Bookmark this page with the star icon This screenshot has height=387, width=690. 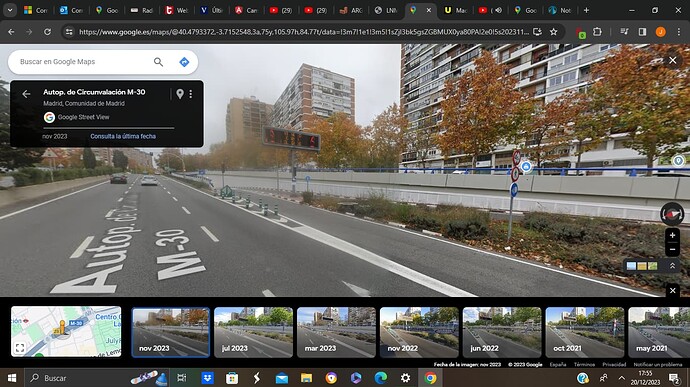tap(554, 32)
